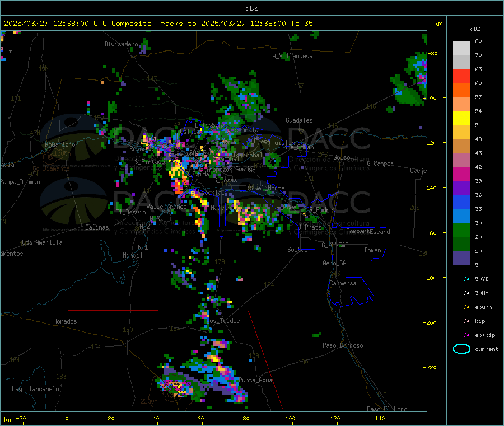Image resolution: width=504 pixels, height=426 pixels.
Task: Pick the slate 5-10 dBZ bottom band
Action: coord(461,258)
